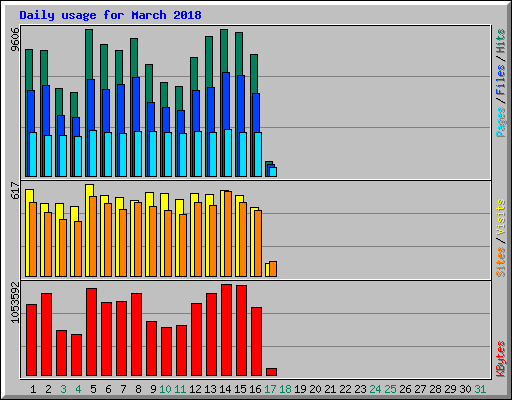512x400 pixels.
Task: Click the cyan pages bar for day 9
Action: (153, 154)
